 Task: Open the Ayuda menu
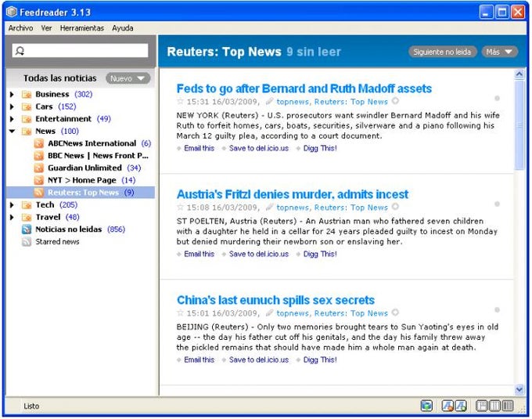point(123,28)
